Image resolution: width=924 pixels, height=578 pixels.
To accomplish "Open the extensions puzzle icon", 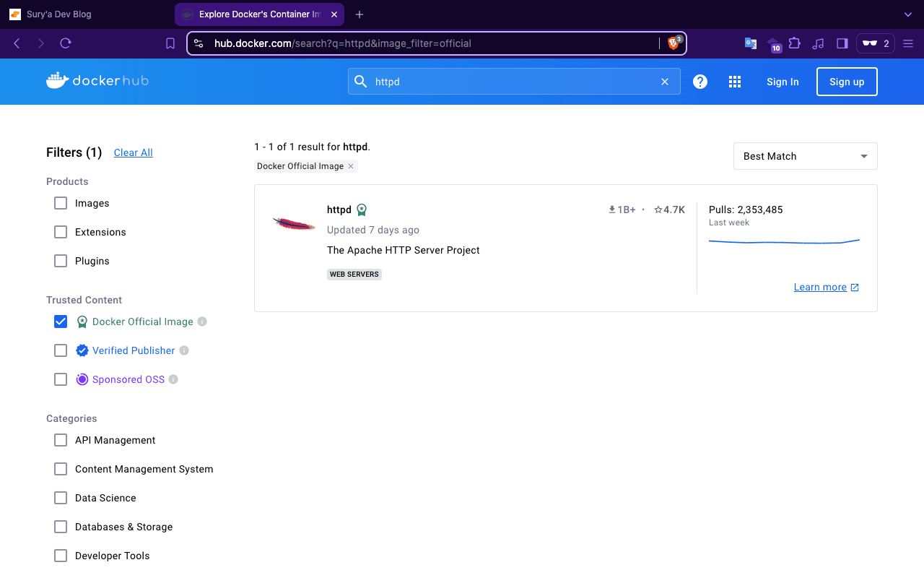I will 795,43.
